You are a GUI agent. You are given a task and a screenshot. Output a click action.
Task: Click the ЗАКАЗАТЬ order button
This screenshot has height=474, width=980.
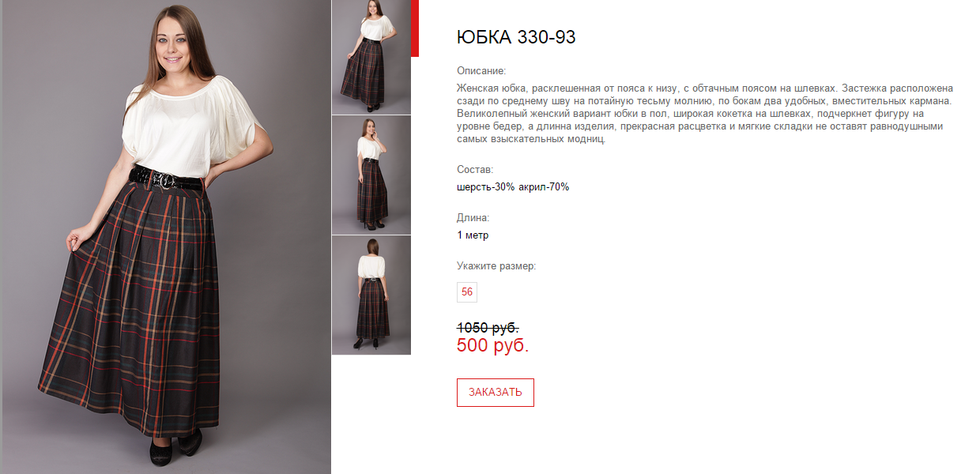[x=496, y=393]
